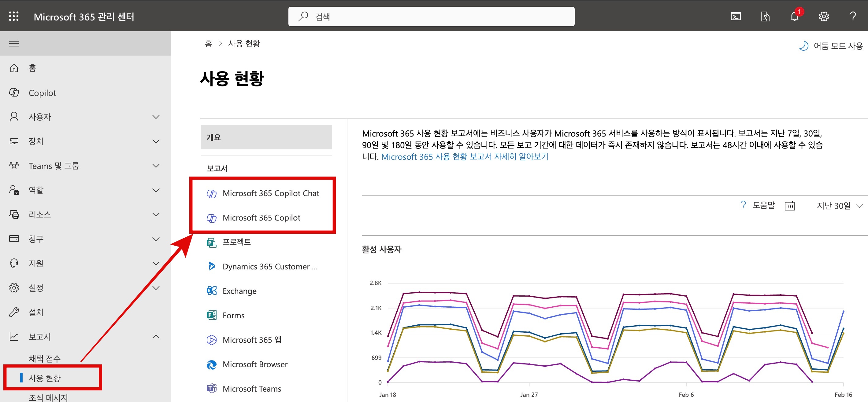This screenshot has height=402, width=868.
Task: Open Microsoft 365 Copilot Chat report
Action: click(271, 193)
